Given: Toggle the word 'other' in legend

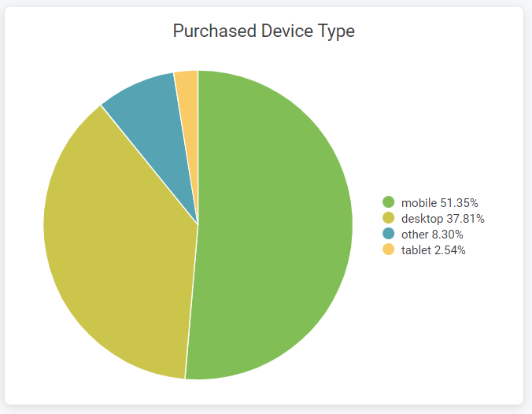Looking at the screenshot, I should (x=415, y=234).
